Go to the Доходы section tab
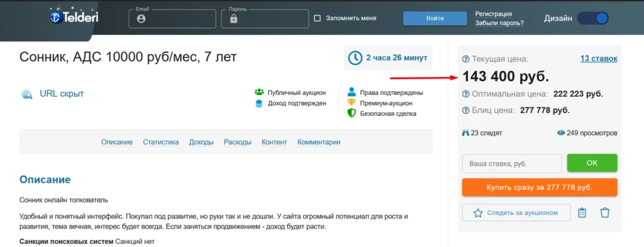The width and height of the screenshot is (644, 247). coord(201,143)
